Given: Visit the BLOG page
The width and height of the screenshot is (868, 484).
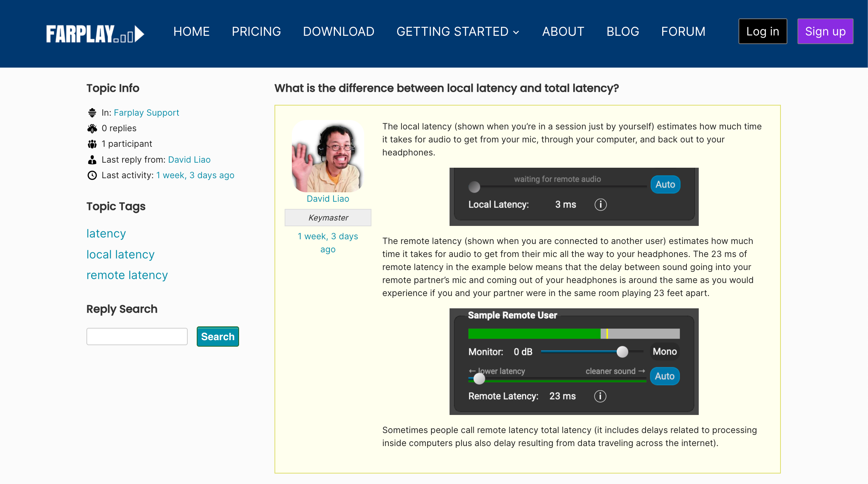Looking at the screenshot, I should tap(623, 31).
